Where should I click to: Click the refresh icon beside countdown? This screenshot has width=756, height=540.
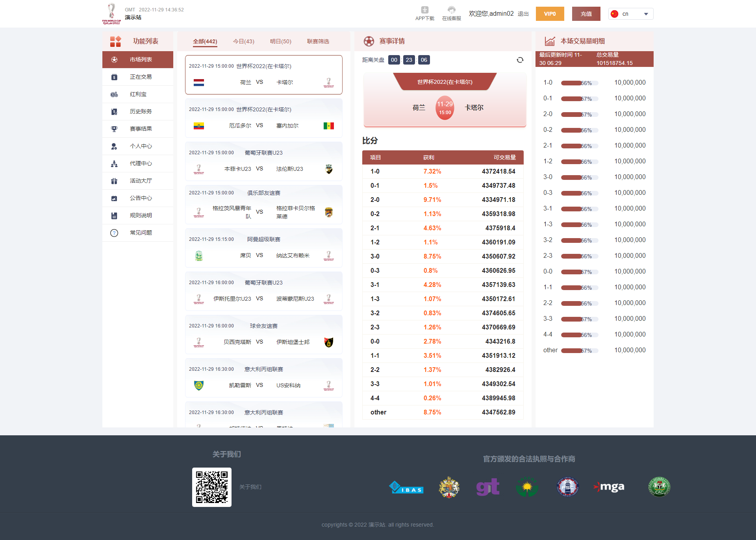520,60
